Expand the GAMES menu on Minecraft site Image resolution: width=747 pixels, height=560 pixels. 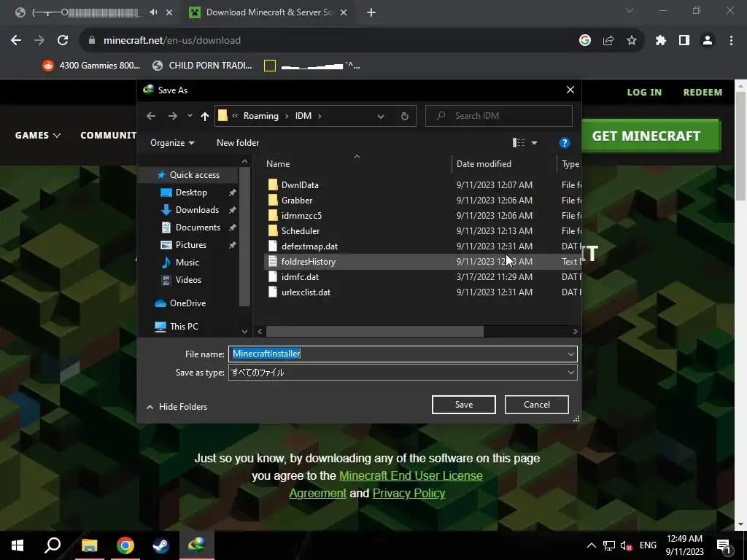38,135
